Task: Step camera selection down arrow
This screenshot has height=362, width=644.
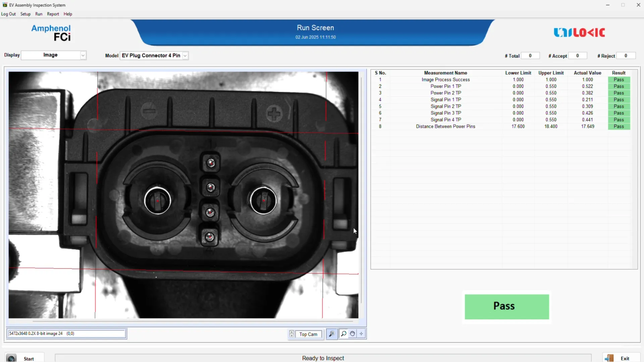Action: (x=291, y=336)
